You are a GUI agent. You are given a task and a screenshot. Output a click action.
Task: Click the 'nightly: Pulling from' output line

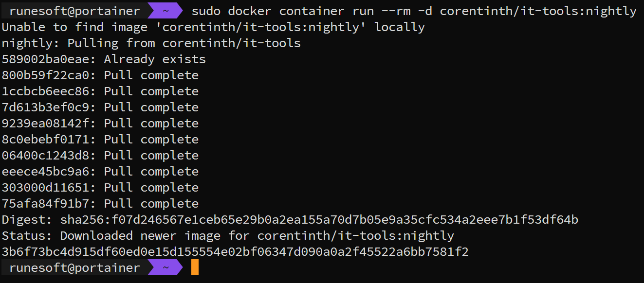151,43
